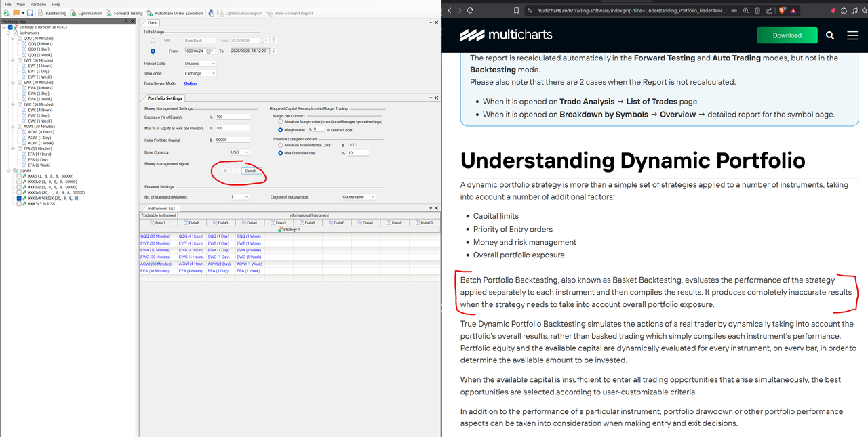This screenshot has height=437, width=868.
Task: Collapse the ACWI (30 Minutes) tree node
Action: [x=13, y=127]
